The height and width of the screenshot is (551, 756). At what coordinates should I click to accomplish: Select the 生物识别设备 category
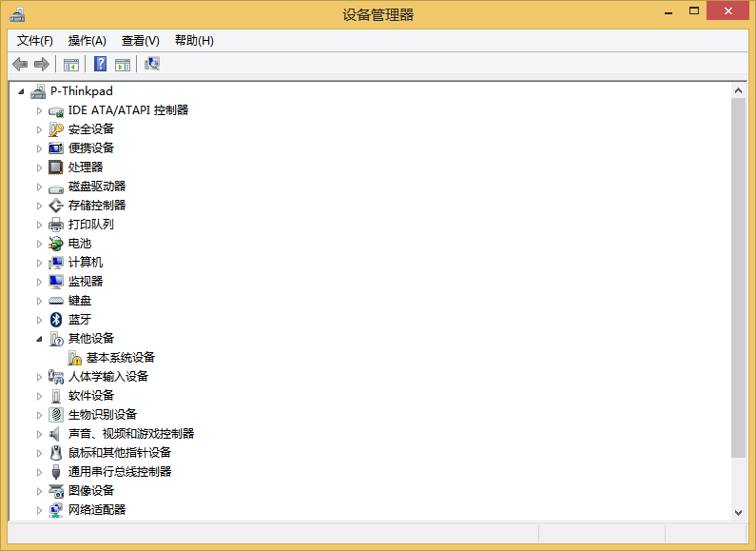102,415
